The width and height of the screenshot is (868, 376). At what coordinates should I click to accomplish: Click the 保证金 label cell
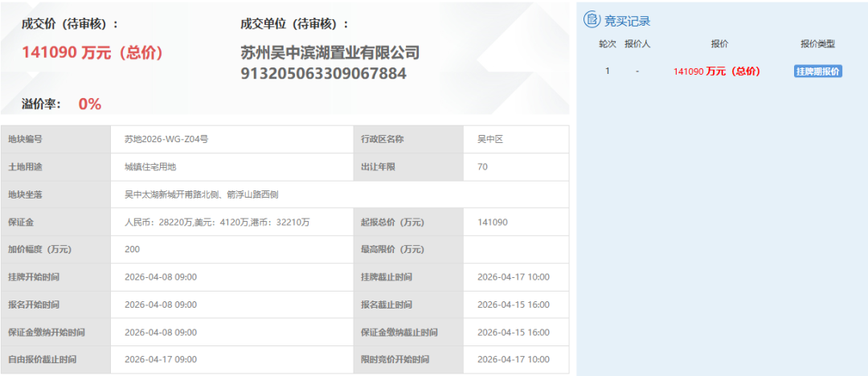point(56,222)
